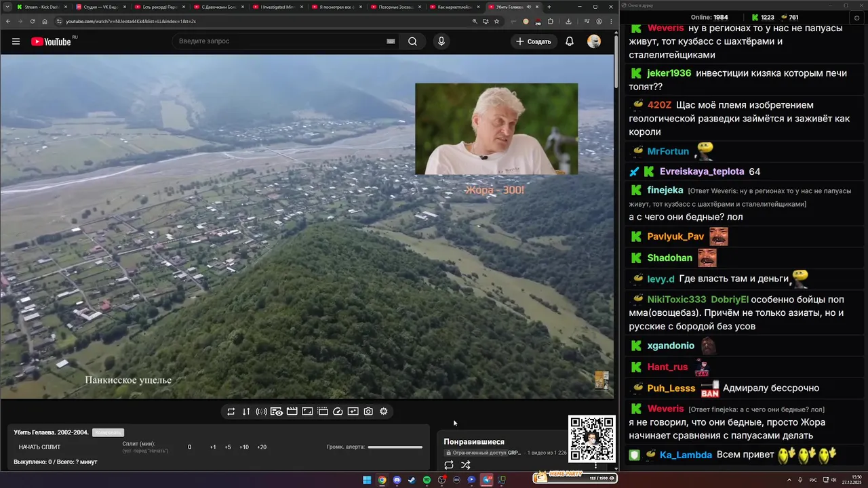Add +1 minute to split
The image size is (868, 488).
213,447
